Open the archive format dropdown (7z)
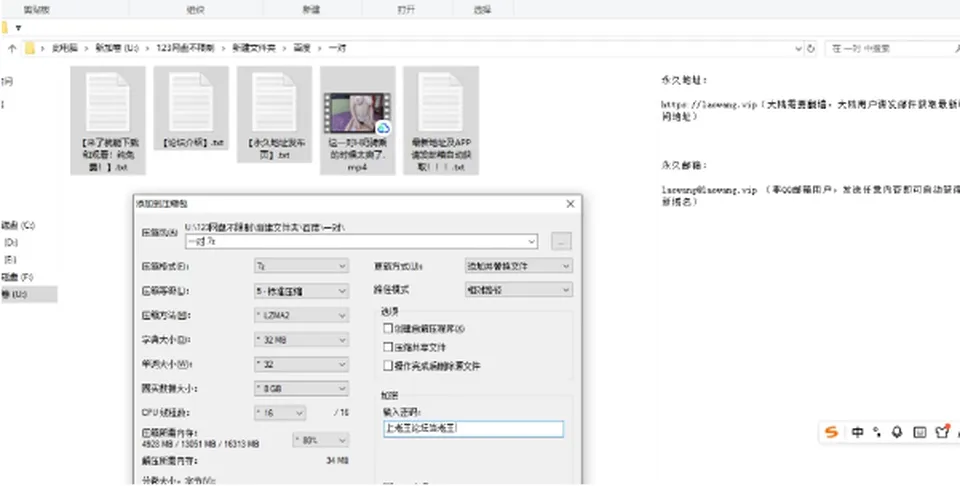This screenshot has width=960, height=486. (301, 266)
